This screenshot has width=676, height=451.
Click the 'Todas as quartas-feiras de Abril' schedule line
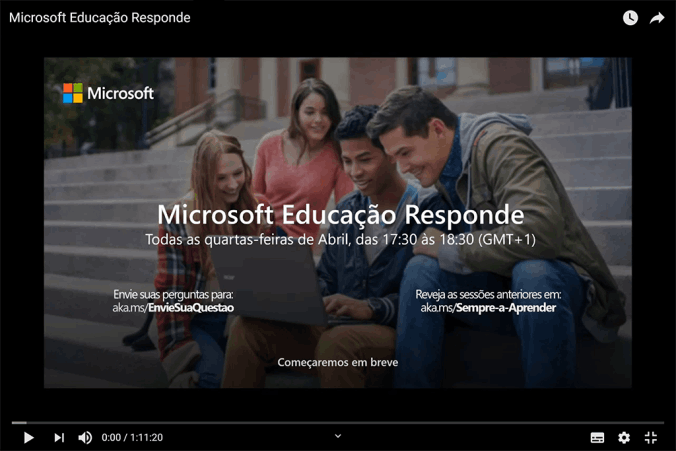coord(340,240)
